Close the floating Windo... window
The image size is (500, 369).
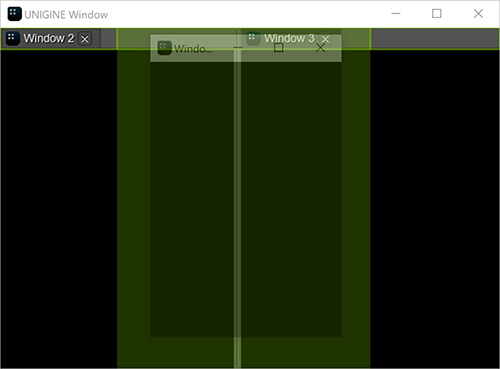(320, 48)
